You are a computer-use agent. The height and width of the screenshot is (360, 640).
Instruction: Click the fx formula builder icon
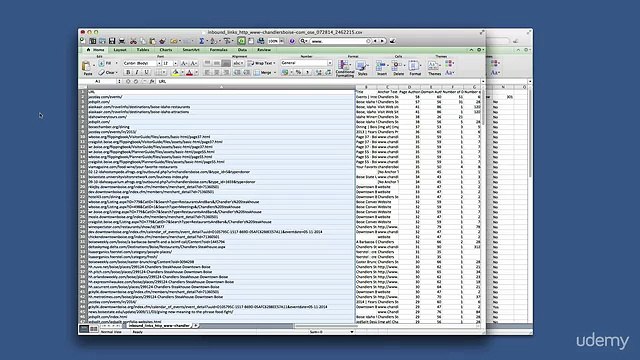click(x=153, y=82)
